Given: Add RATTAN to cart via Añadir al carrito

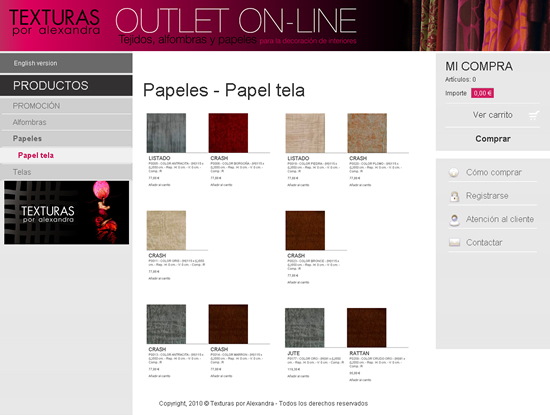Looking at the screenshot, I should click(360, 380).
